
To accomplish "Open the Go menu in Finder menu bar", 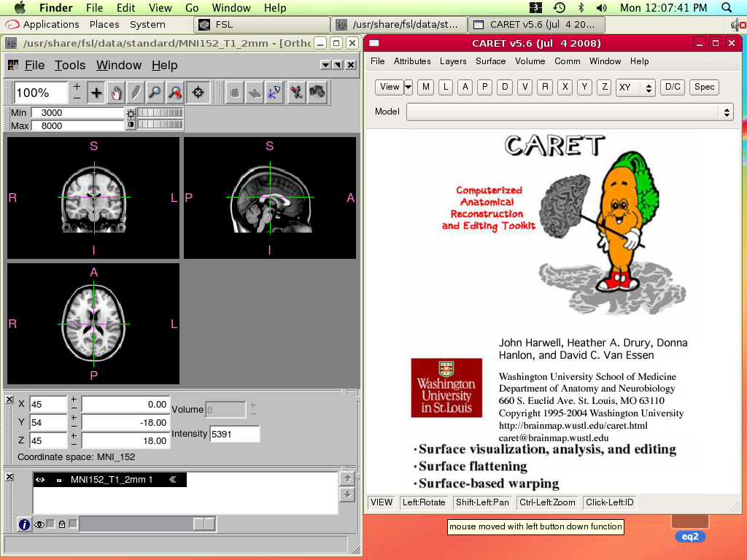I will click(x=192, y=7).
